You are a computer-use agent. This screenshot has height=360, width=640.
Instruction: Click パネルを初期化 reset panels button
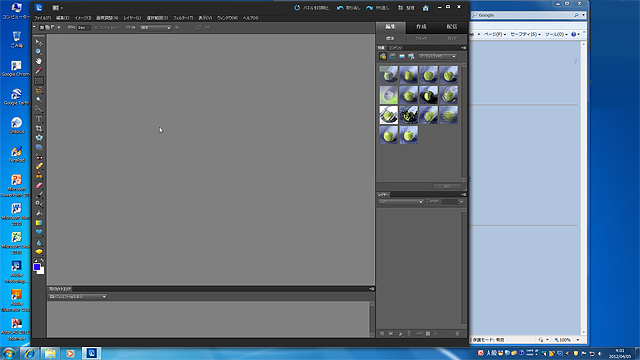pyautogui.click(x=311, y=8)
